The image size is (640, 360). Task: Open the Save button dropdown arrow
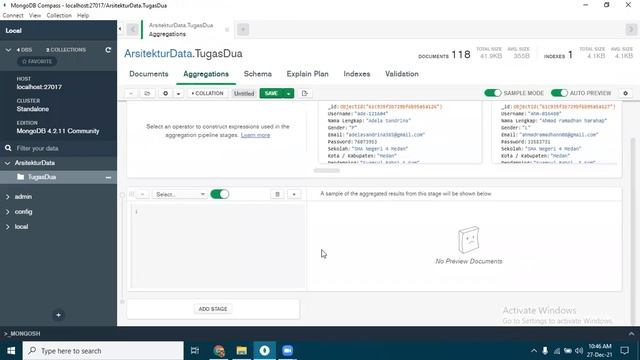pyautogui.click(x=289, y=93)
